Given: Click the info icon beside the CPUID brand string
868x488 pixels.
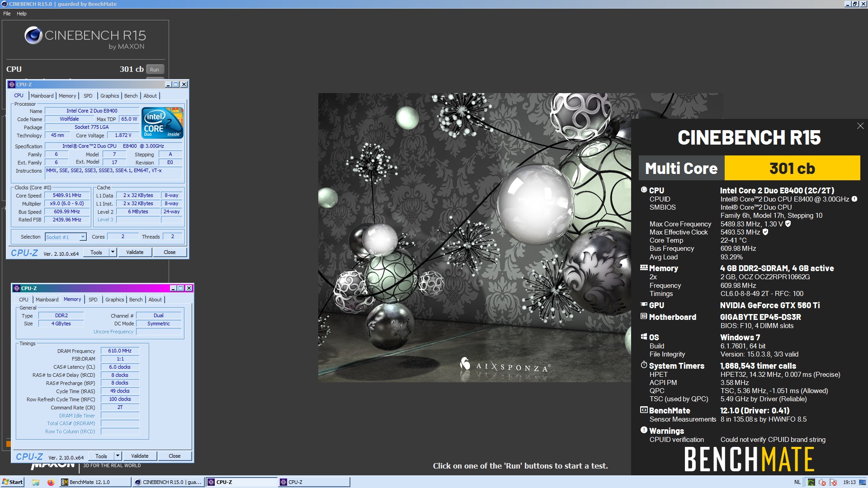Looking at the screenshot, I should (854, 199).
